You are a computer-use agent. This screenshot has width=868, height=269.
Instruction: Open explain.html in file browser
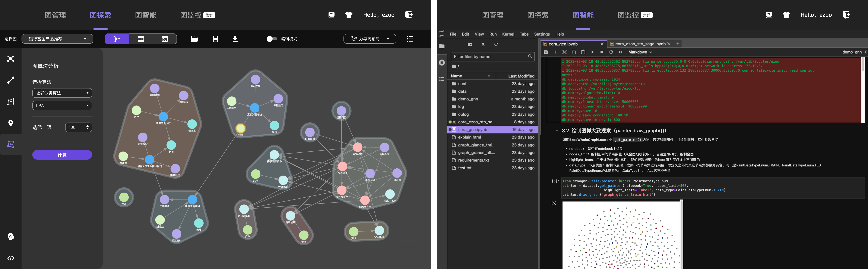click(469, 137)
